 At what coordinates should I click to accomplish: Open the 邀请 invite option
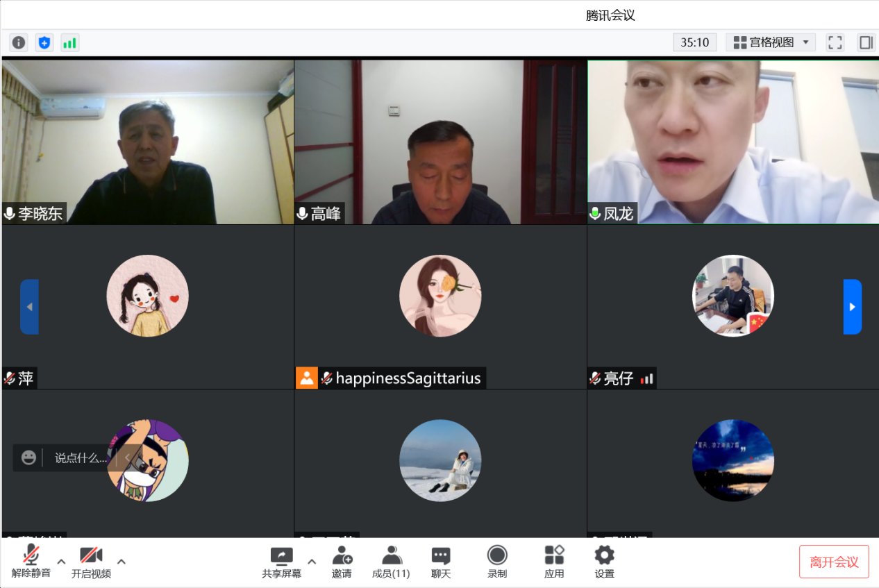pos(342,562)
